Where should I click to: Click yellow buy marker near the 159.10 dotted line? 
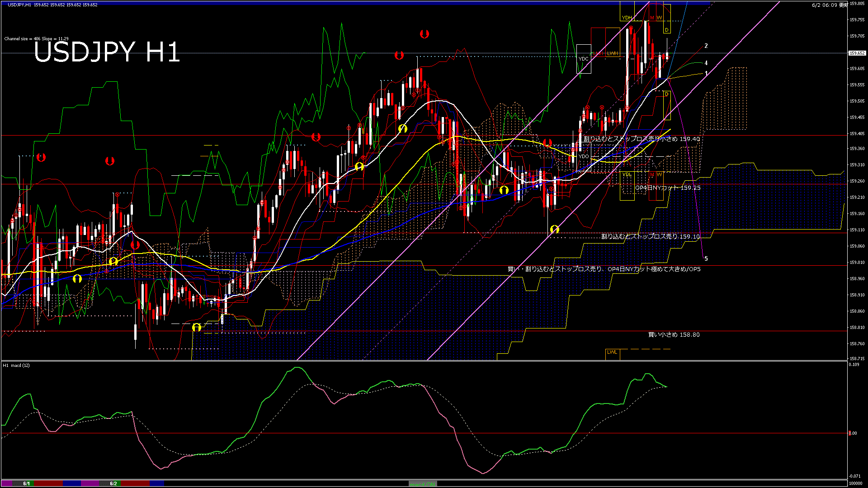tap(555, 230)
